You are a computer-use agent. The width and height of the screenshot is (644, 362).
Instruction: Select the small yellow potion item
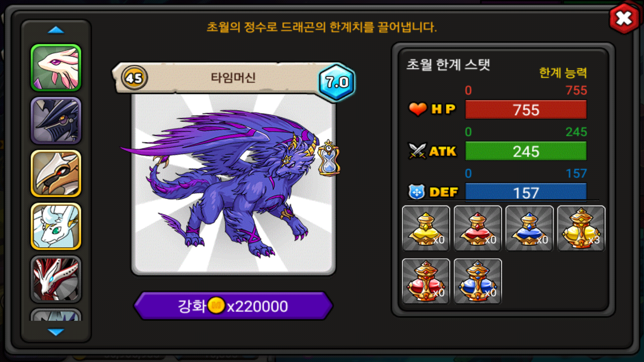[426, 228]
